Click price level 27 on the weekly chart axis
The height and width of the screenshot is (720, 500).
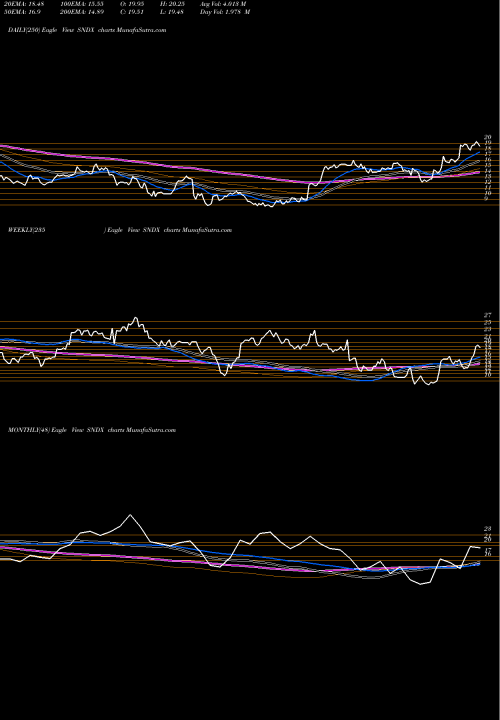pos(488,315)
